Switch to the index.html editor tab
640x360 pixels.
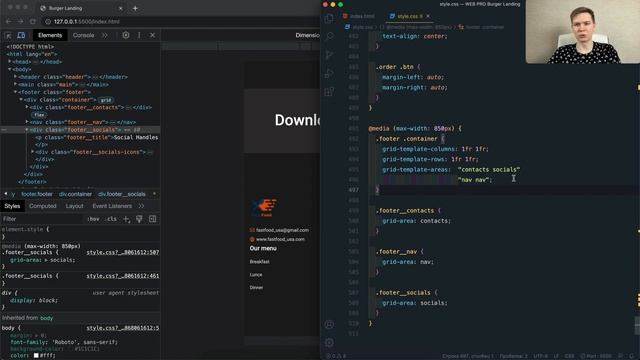(359, 16)
